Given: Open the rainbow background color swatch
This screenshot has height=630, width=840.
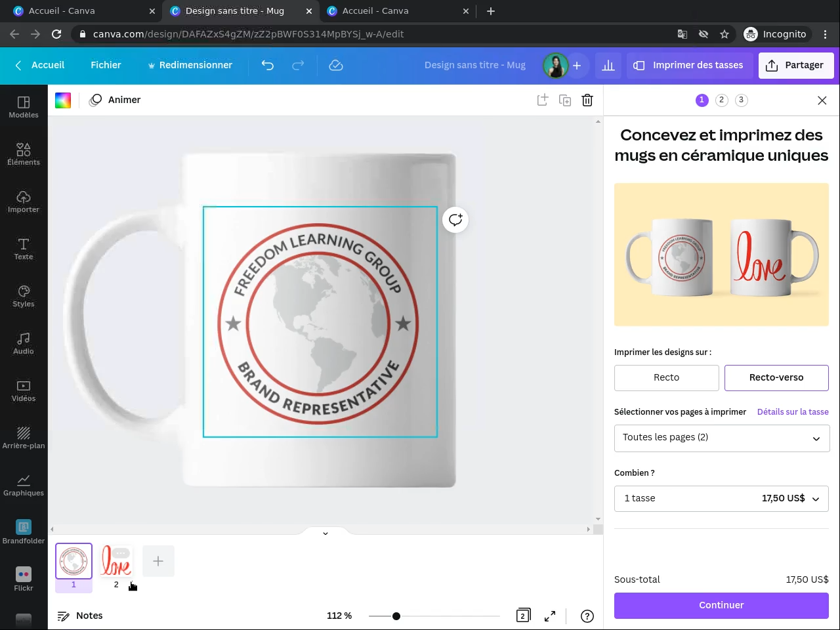Looking at the screenshot, I should (x=63, y=100).
